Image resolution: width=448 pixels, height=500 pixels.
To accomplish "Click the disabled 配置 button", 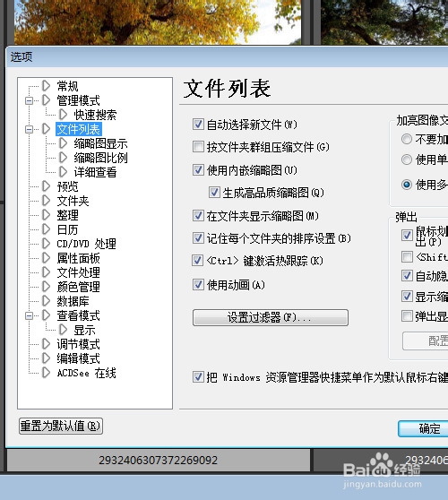I will 426,341.
